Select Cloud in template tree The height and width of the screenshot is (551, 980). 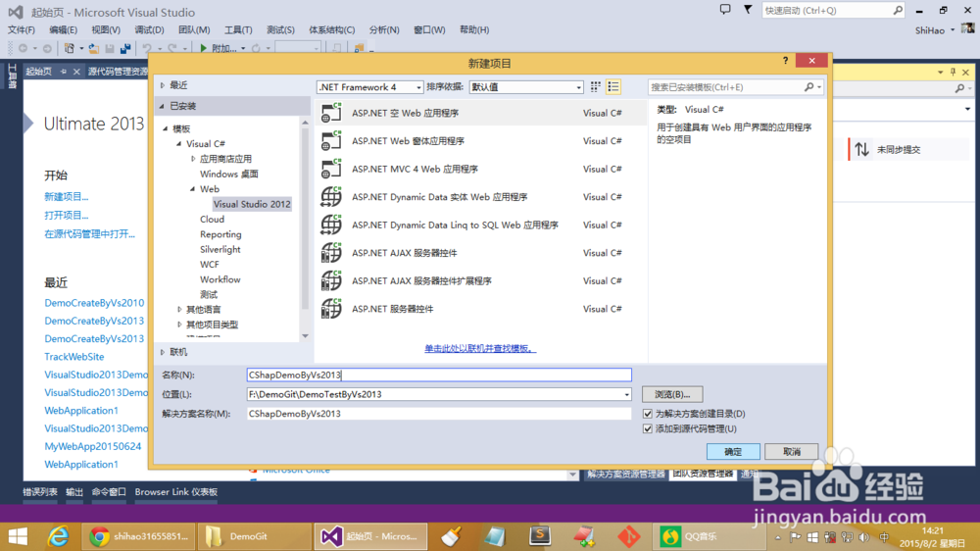(x=212, y=220)
